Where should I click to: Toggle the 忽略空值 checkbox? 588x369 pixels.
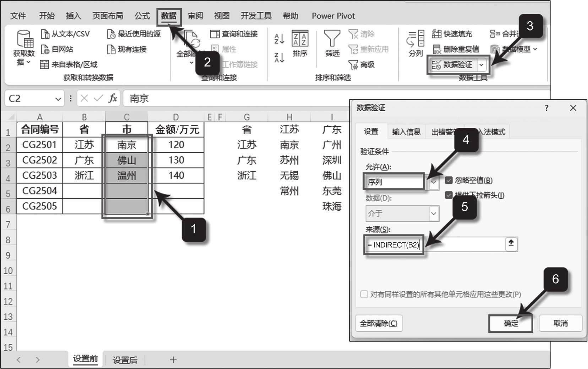coord(449,180)
